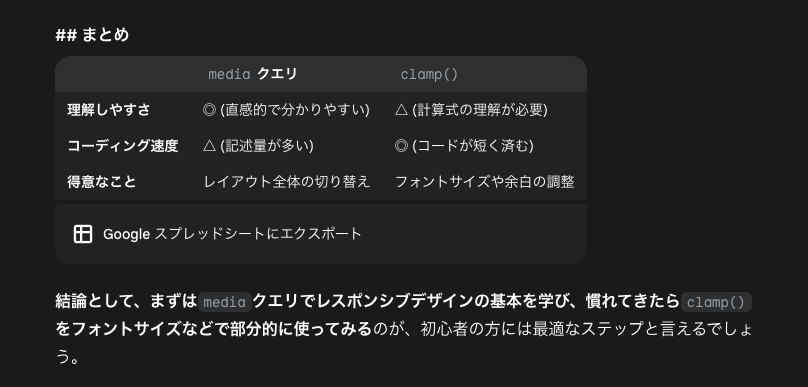The height and width of the screenshot is (387, 808).
Task: Click the 理解しやすさ row label
Action: pyautogui.click(x=109, y=110)
